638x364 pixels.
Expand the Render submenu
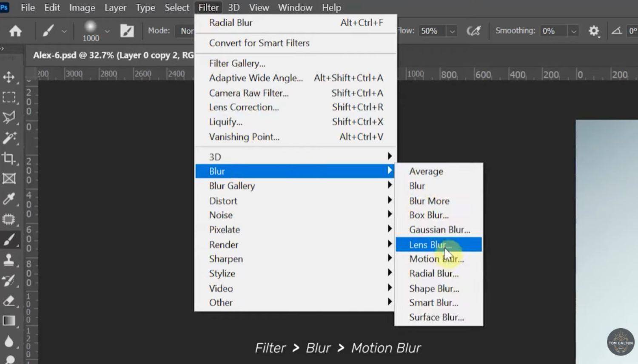(295, 245)
